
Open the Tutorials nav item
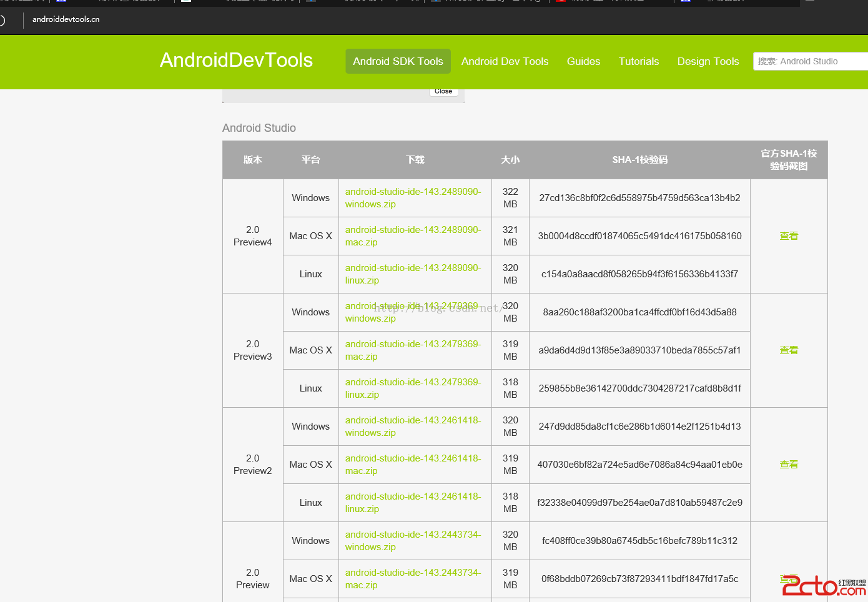click(x=639, y=61)
